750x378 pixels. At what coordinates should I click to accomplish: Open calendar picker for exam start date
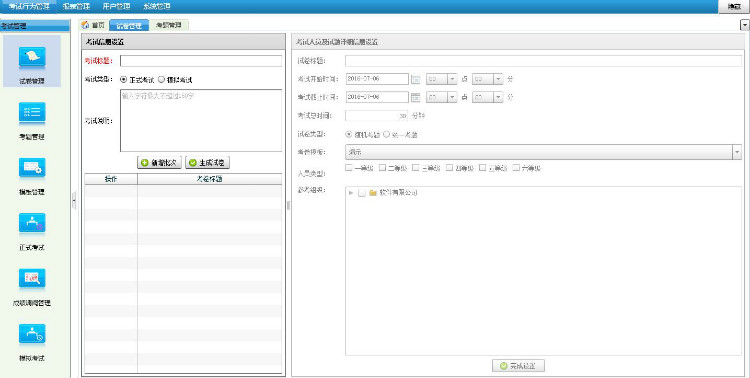415,79
